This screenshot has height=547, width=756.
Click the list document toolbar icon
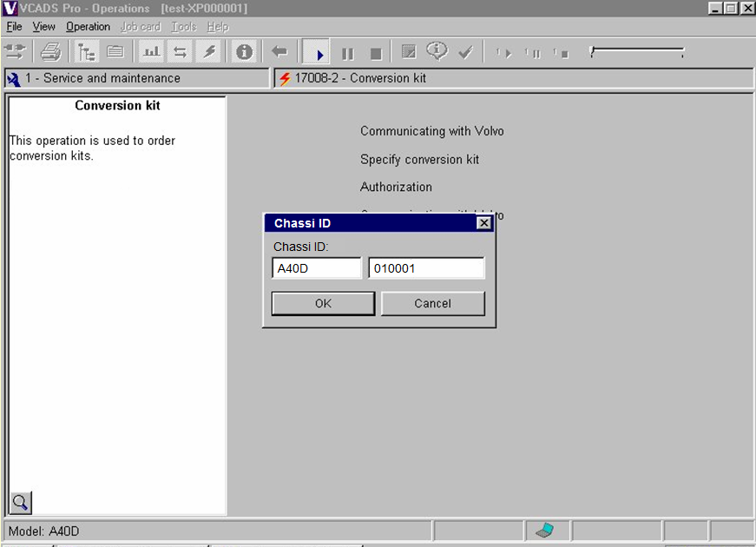[x=115, y=51]
